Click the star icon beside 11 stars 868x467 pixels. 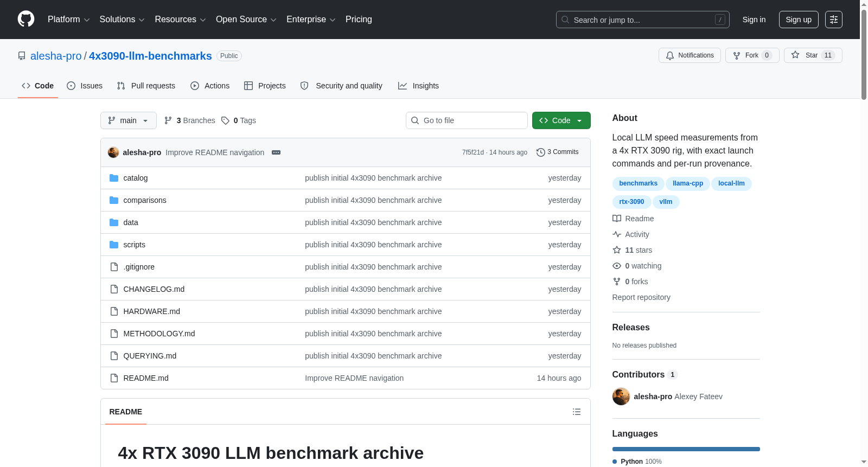[617, 250]
